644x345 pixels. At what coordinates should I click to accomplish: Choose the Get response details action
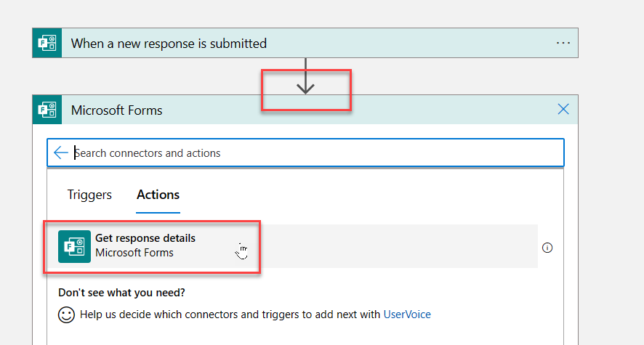tap(145, 238)
